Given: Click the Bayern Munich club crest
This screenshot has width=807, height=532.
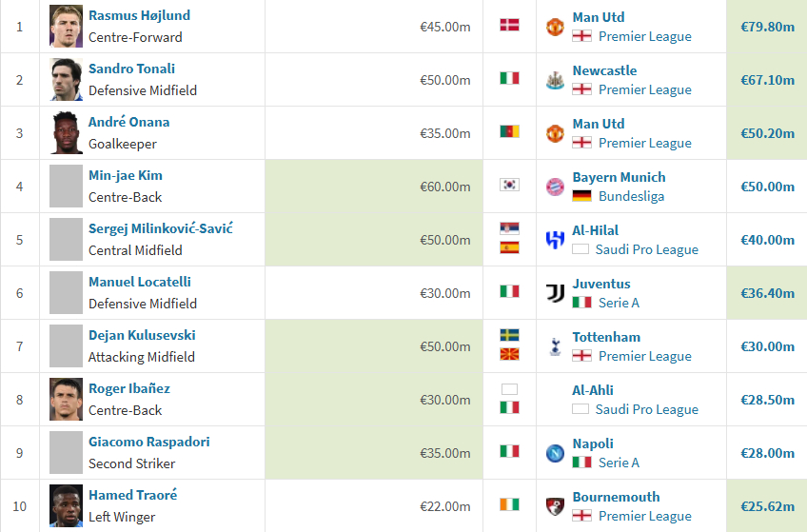Looking at the screenshot, I should coord(555,187).
